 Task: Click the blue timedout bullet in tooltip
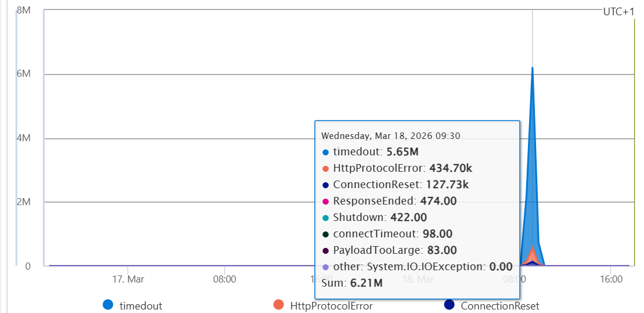click(x=326, y=152)
